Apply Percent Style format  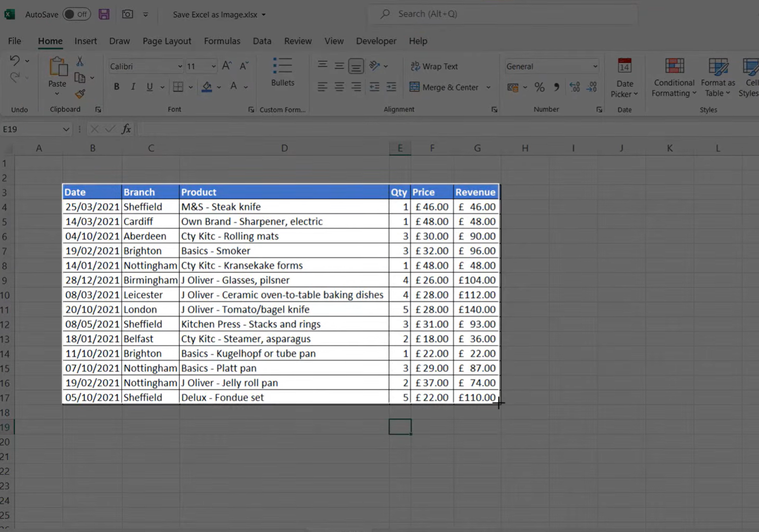[539, 87]
